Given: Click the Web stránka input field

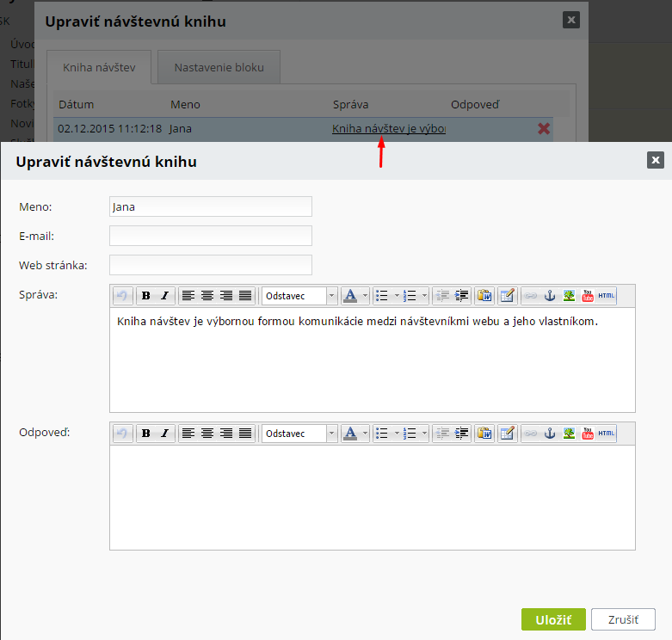Looking at the screenshot, I should [211, 265].
